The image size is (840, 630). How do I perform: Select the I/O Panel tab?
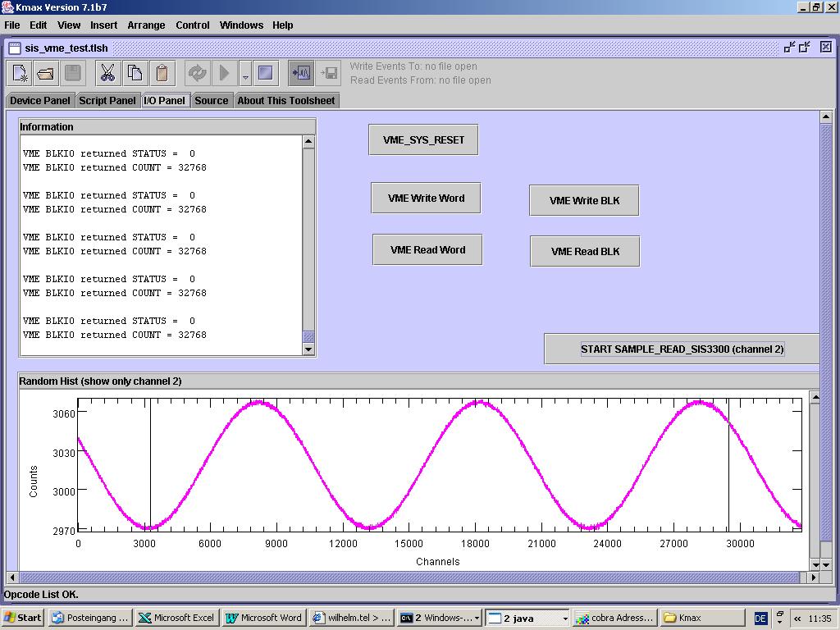point(164,101)
